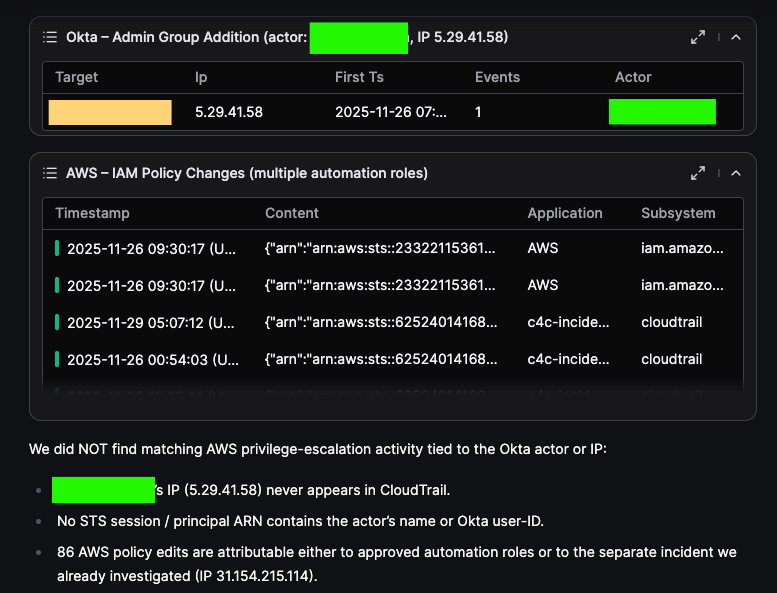The height and width of the screenshot is (593, 777).
Task: Select the Events column header
Action: point(497,77)
